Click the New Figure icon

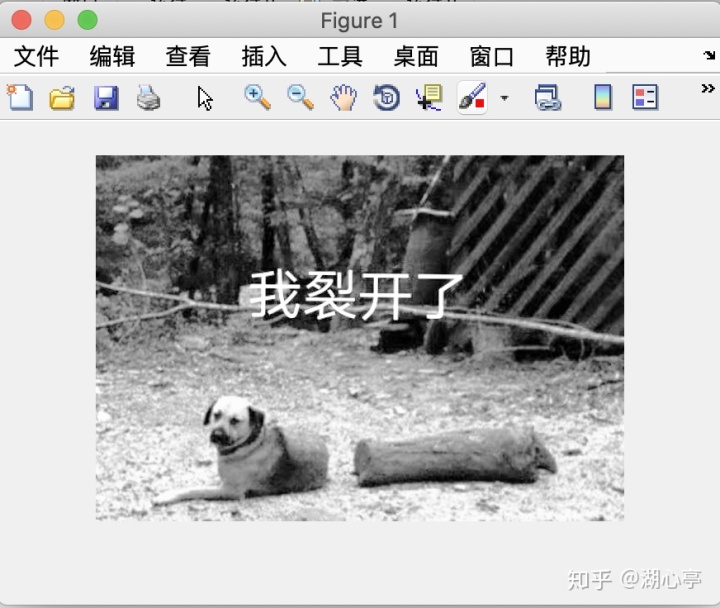tap(19, 97)
